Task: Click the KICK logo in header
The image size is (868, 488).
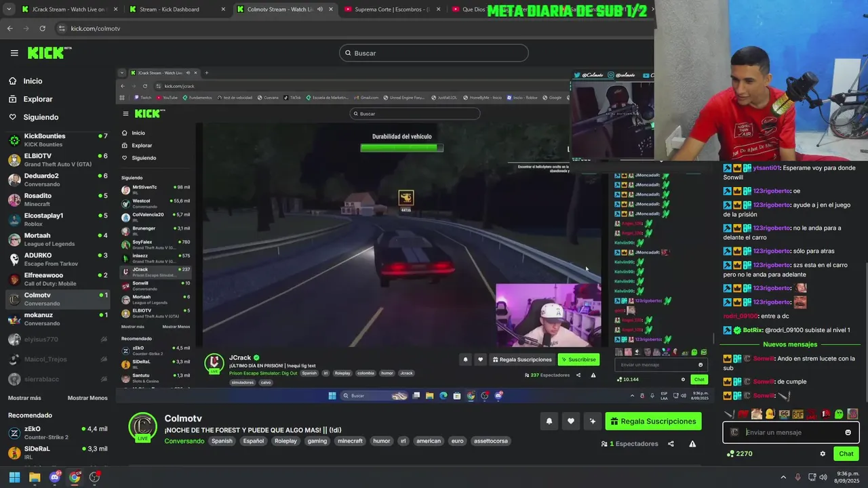Action: pyautogui.click(x=49, y=53)
